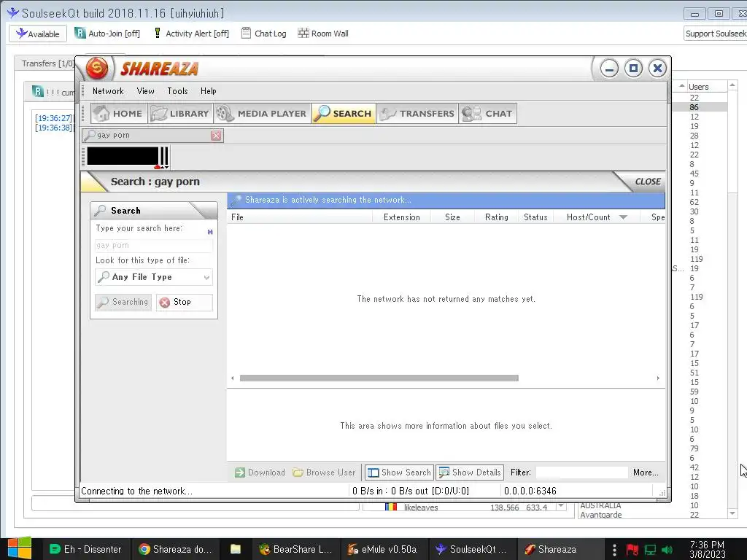Switch to Eh - Dissenter taskbar item
Screen dimensions: 747x560
click(86, 549)
